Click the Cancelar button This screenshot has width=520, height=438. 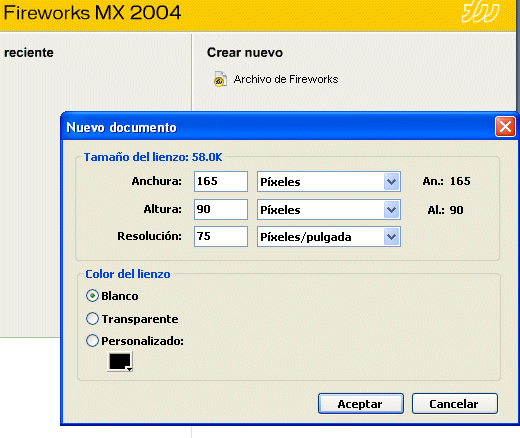(x=455, y=404)
